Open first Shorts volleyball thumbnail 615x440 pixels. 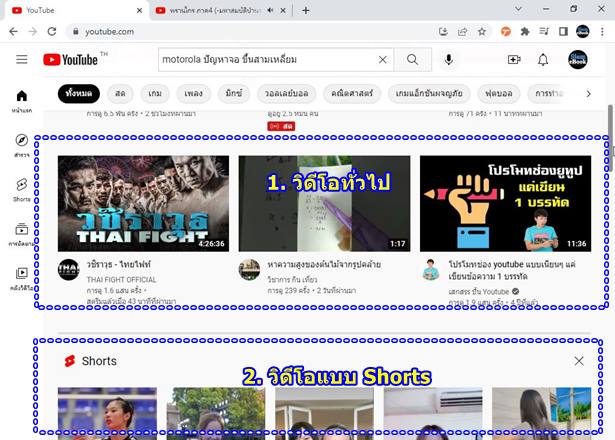107,413
